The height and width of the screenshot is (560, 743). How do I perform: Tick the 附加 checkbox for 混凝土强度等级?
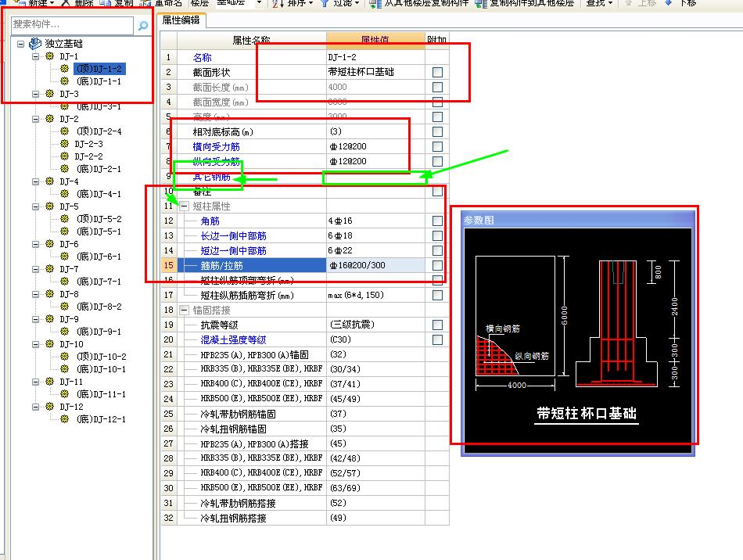437,339
